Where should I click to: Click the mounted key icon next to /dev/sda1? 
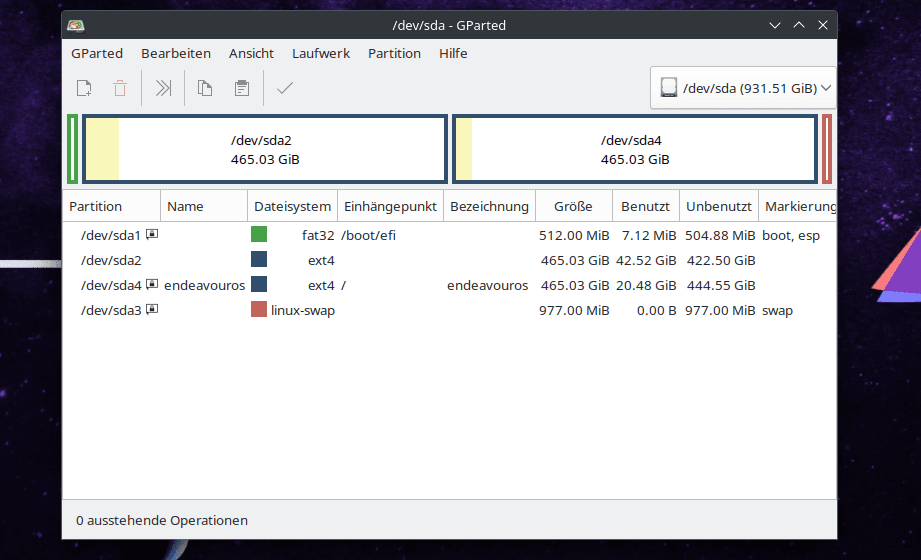[x=152, y=234]
